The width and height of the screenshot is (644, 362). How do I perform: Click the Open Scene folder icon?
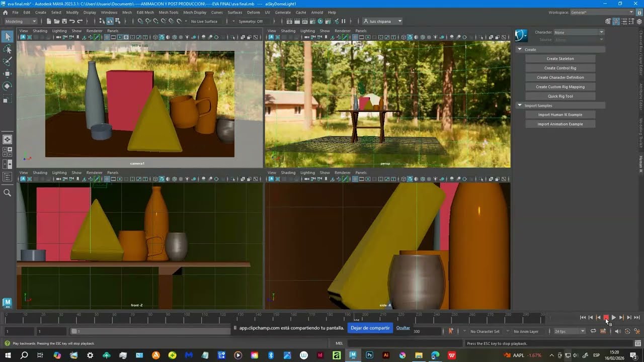click(56, 21)
